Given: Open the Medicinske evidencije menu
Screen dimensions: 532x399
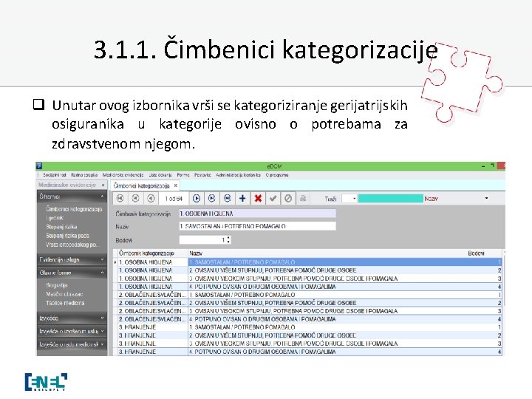Looking at the screenshot, I should 123,175.
